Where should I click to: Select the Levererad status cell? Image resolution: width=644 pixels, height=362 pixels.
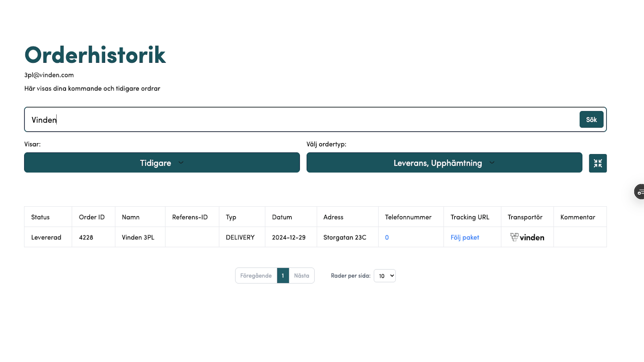48,237
